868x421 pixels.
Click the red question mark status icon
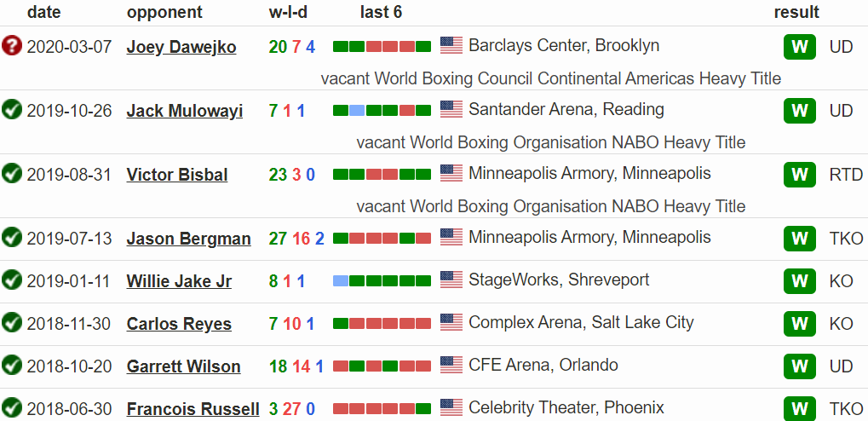[x=12, y=46]
